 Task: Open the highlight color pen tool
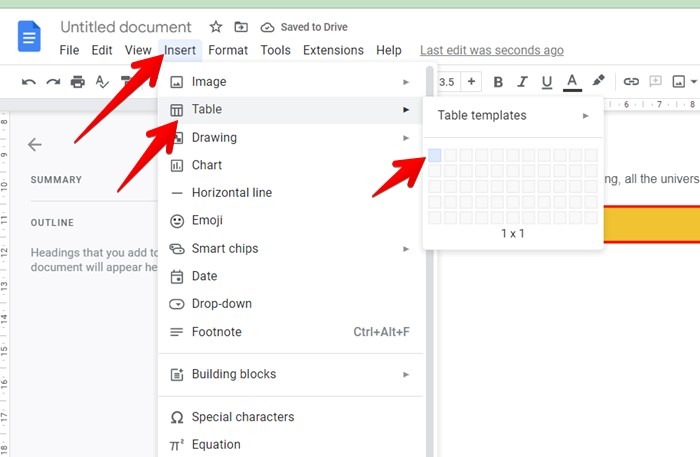pos(598,81)
